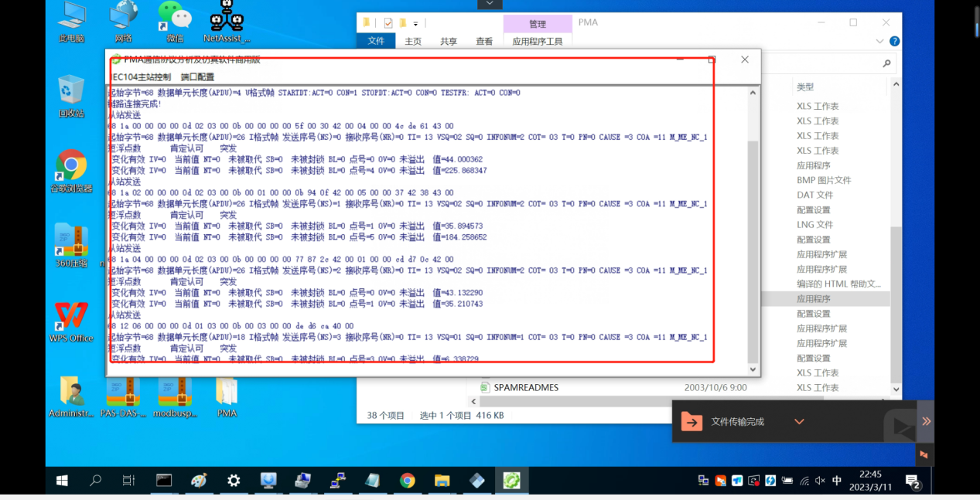Viewport: 980px width, 500px height.
Task: Open the 此电脑 desktop icon
Action: pos(71,22)
